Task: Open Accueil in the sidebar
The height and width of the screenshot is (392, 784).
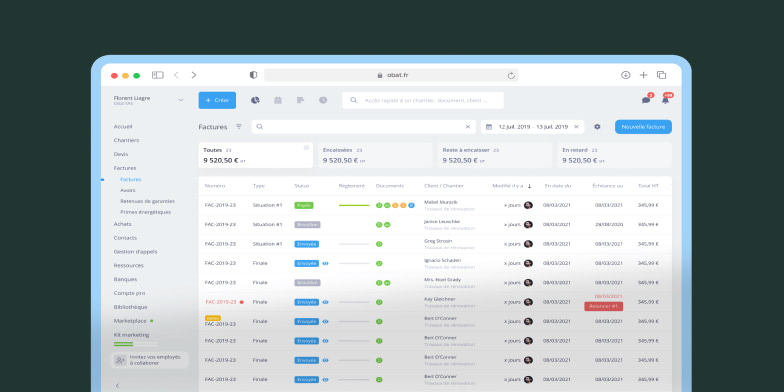Action: pyautogui.click(x=123, y=126)
